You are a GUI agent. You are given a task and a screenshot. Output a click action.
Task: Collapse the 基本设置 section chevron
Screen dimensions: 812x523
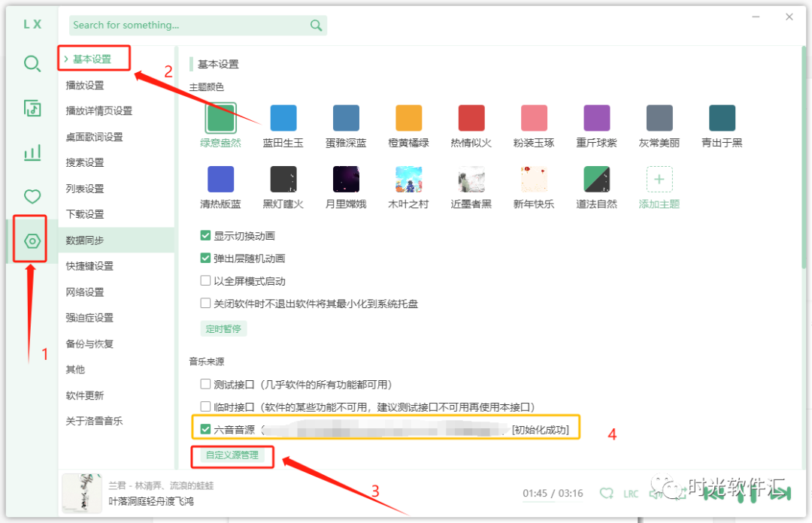65,57
